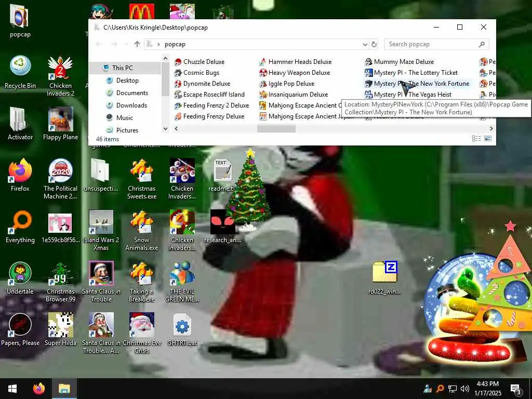Click File Explorer taskbar button
Screen dimensions: 532x399
pos(64,389)
